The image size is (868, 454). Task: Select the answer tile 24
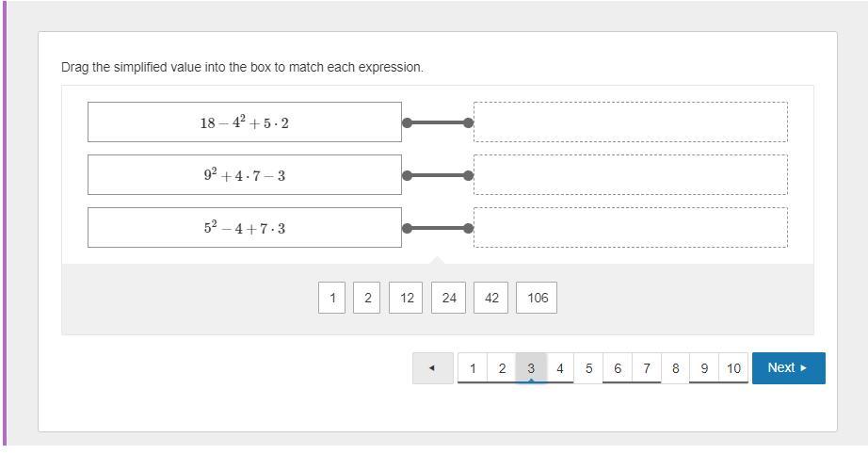click(449, 298)
